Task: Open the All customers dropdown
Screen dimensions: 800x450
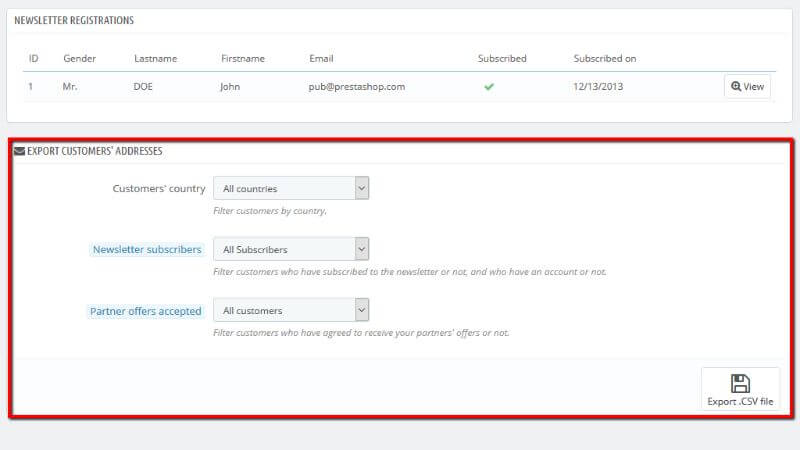Action: (x=291, y=310)
